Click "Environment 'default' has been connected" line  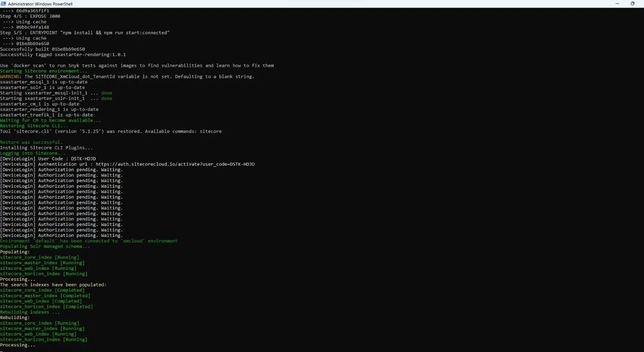(x=89, y=241)
